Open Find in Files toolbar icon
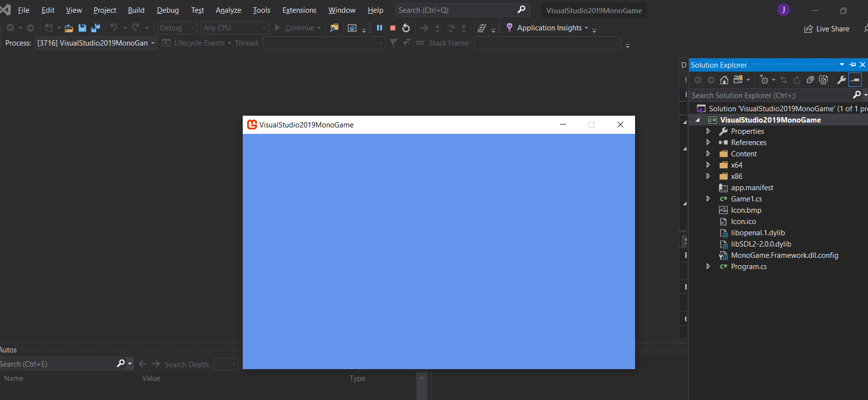The height and width of the screenshot is (400, 868). click(x=334, y=28)
